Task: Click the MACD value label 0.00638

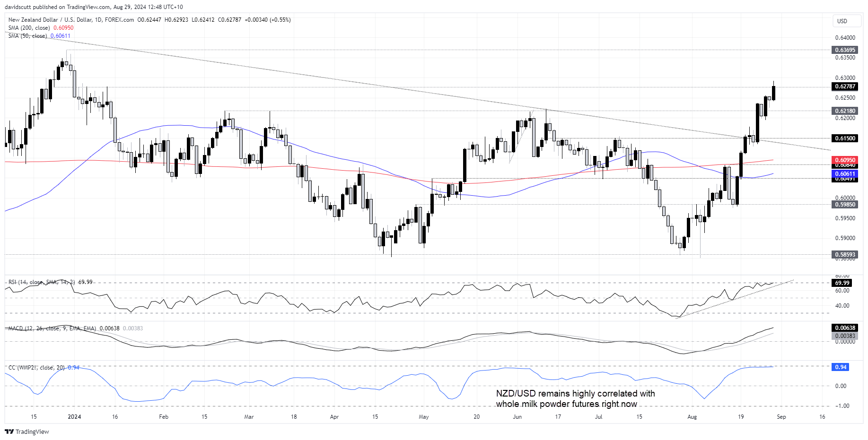Action: tap(845, 328)
